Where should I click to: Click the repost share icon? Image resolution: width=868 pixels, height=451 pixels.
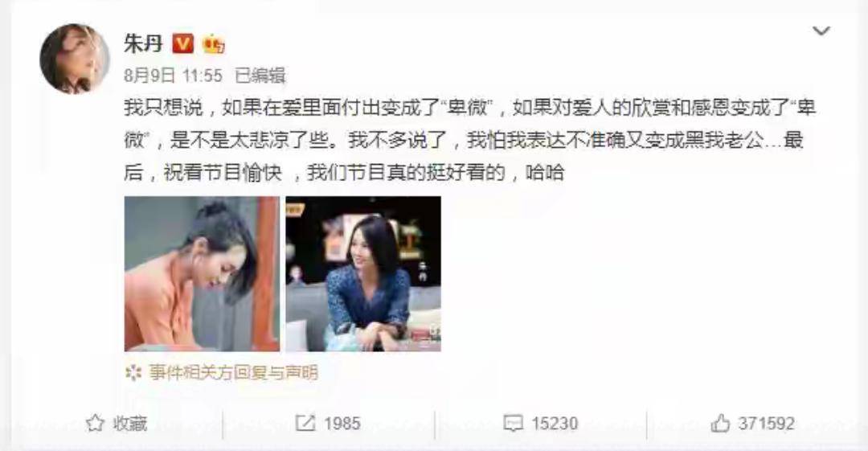click(305, 424)
